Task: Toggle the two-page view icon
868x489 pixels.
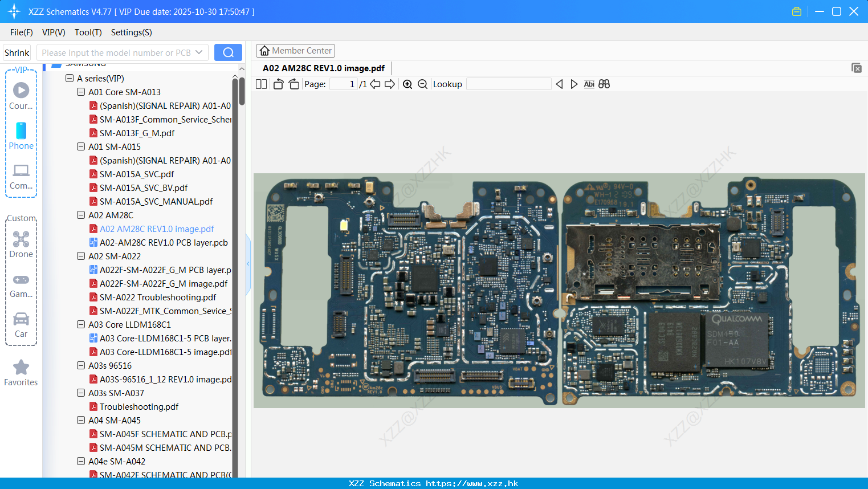Action: pos(261,84)
